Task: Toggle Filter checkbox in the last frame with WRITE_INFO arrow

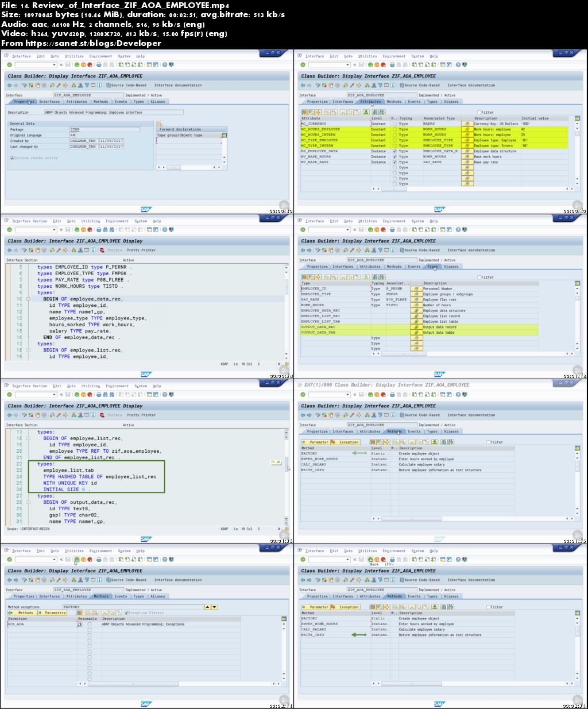Action: [x=488, y=607]
